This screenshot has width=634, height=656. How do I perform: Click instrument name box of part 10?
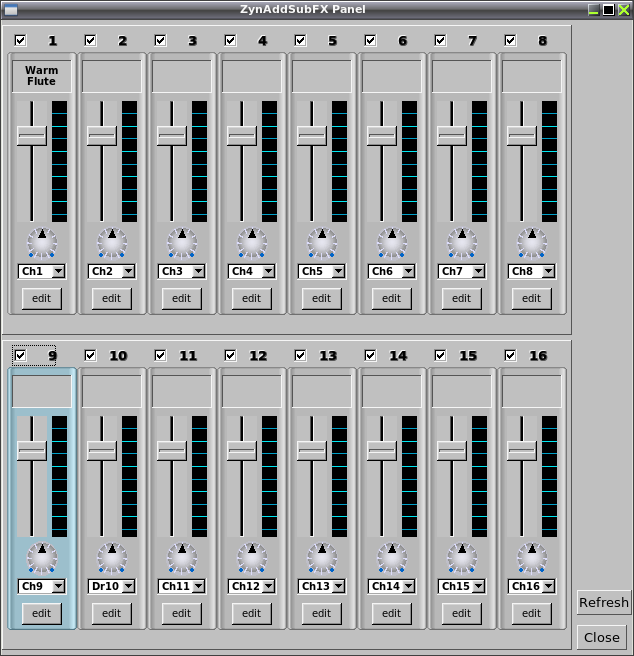[x=112, y=391]
